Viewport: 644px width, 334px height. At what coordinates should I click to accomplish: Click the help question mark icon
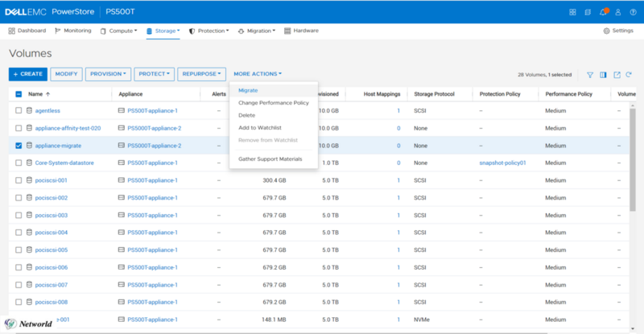pos(633,12)
